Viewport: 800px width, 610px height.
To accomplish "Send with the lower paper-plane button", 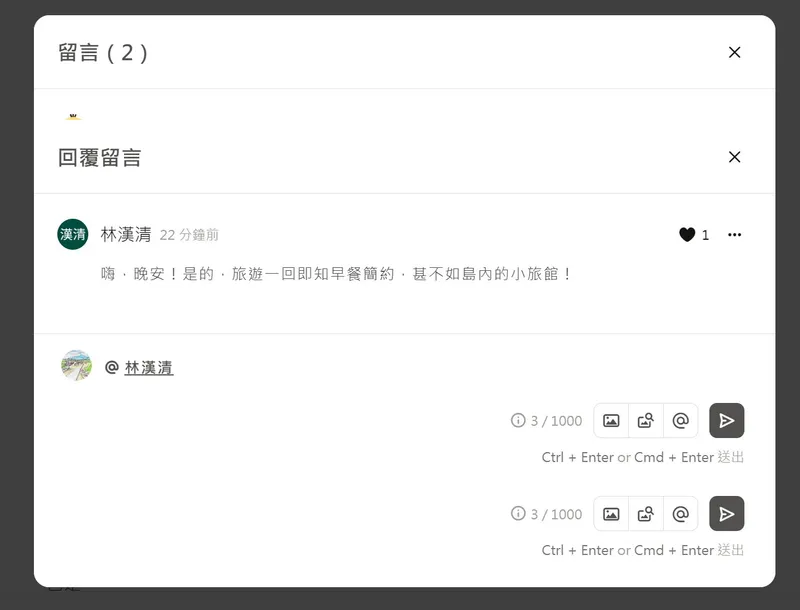I will click(727, 514).
